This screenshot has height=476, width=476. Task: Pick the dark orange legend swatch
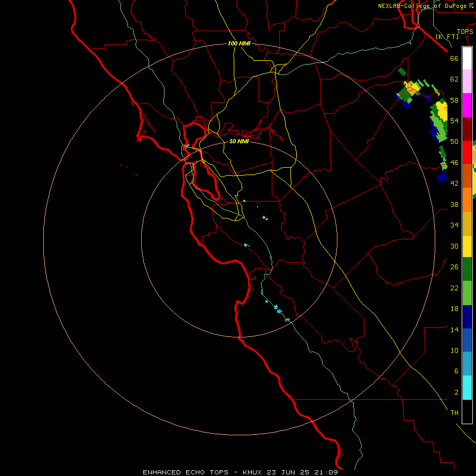467,176
